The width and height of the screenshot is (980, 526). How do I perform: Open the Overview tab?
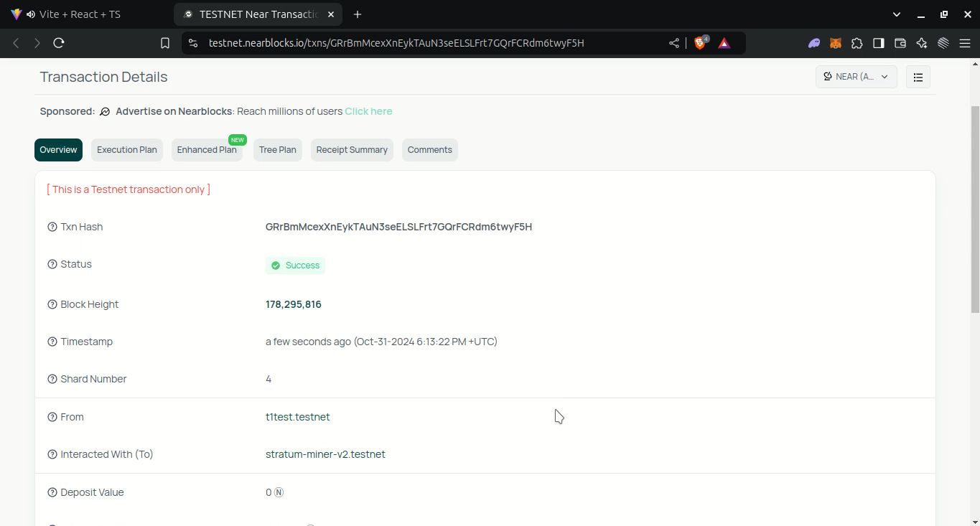58,150
